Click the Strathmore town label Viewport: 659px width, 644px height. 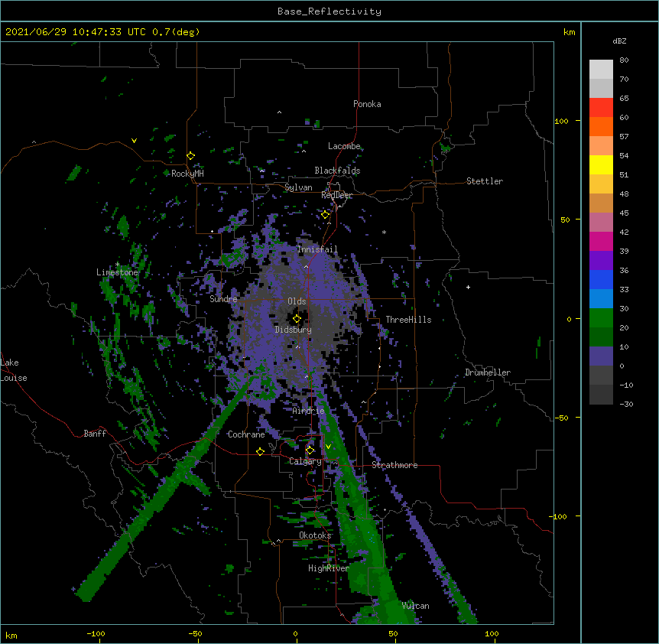pyautogui.click(x=394, y=465)
